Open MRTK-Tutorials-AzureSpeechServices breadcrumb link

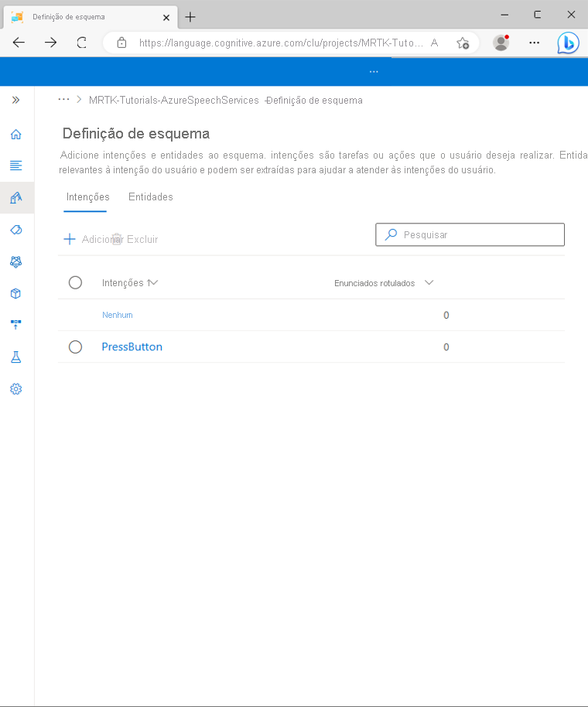(173, 100)
